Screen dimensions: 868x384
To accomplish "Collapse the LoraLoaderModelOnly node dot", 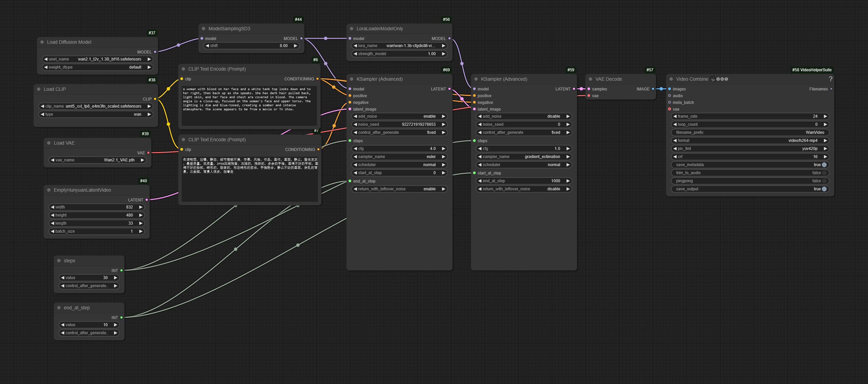I will click(x=352, y=29).
